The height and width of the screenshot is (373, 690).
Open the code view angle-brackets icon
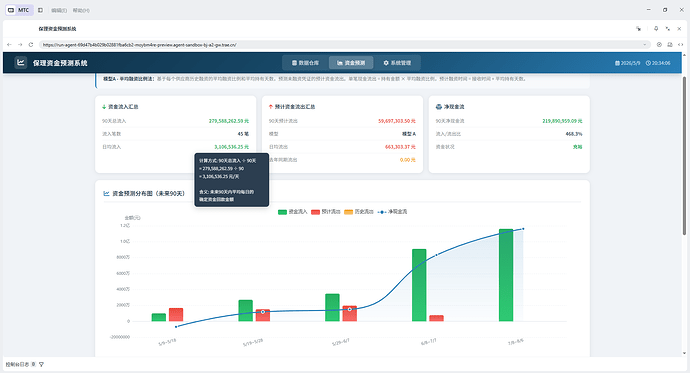click(x=680, y=44)
